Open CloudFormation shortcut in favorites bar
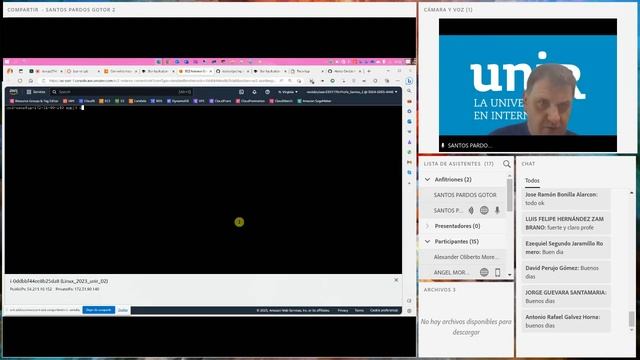This screenshot has width=640, height=360. 250,101
